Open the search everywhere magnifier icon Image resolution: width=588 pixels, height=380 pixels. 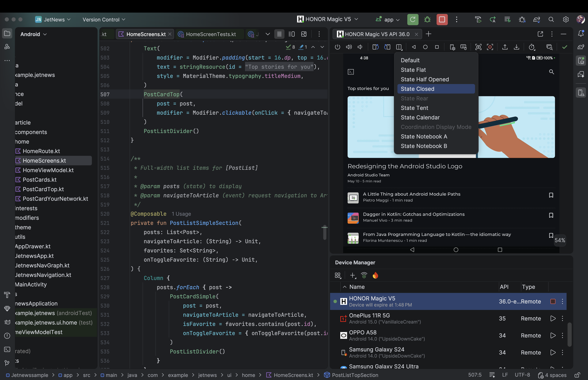point(551,20)
